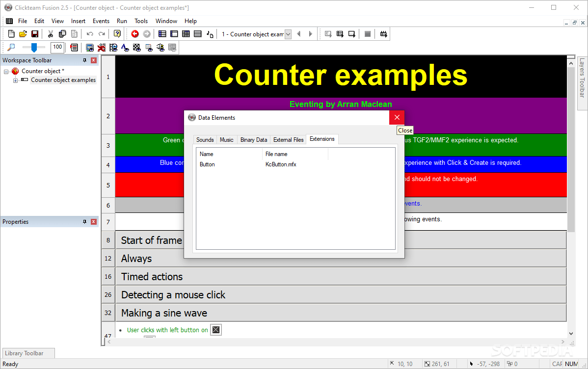Cut selection with the scissors icon

[50, 34]
